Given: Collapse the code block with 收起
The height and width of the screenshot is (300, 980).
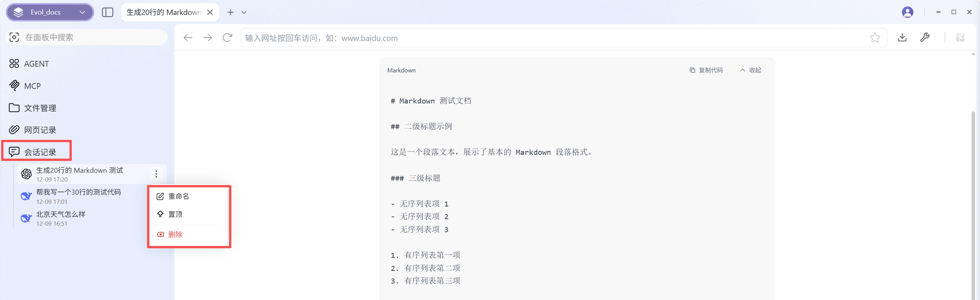Looking at the screenshot, I should 751,70.
